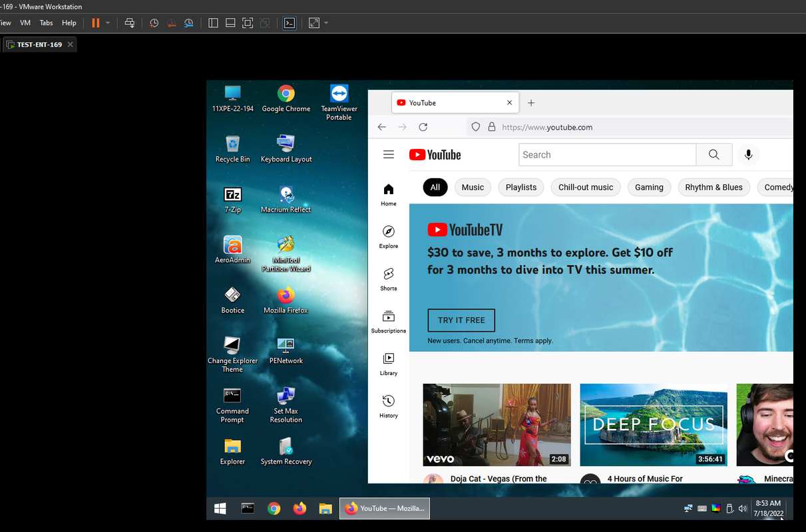Click the Firefox back arrow
This screenshot has height=532, width=806.
pyautogui.click(x=381, y=127)
